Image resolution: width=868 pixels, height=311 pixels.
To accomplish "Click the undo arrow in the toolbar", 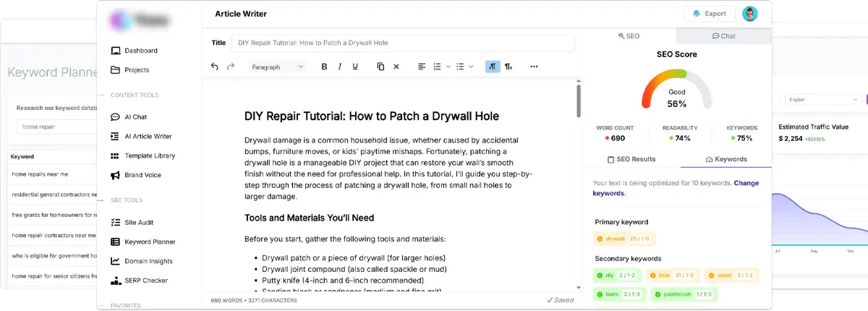I will pos(214,67).
